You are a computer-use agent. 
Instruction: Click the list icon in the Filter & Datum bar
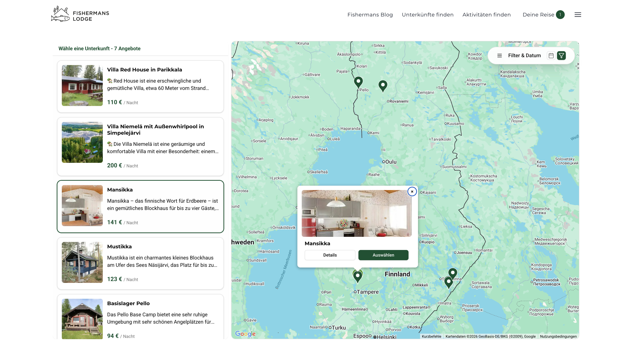(499, 56)
